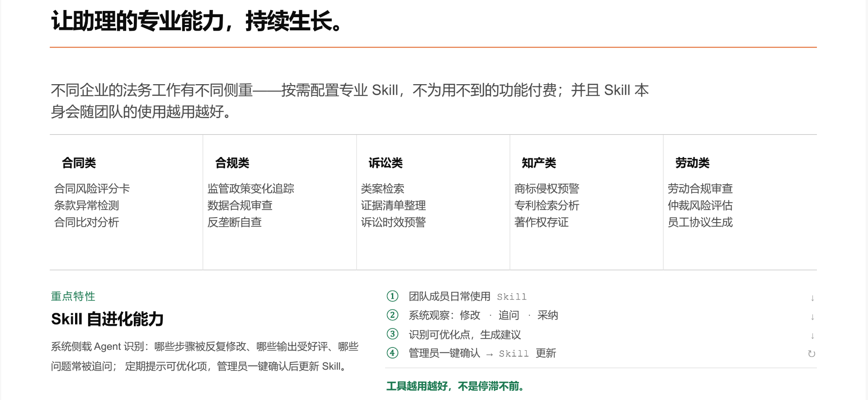Viewport: 868px width, 400px height.
Task: Select the 劳动类 category heading
Action: (693, 163)
